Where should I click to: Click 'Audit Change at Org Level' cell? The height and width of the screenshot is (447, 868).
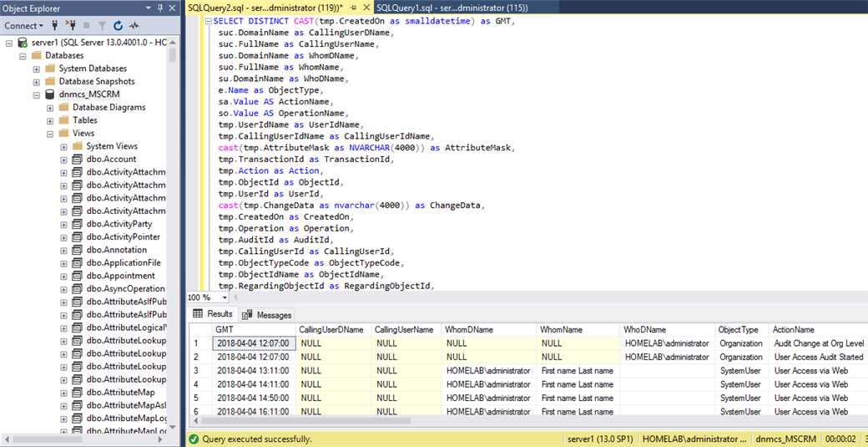click(x=818, y=343)
